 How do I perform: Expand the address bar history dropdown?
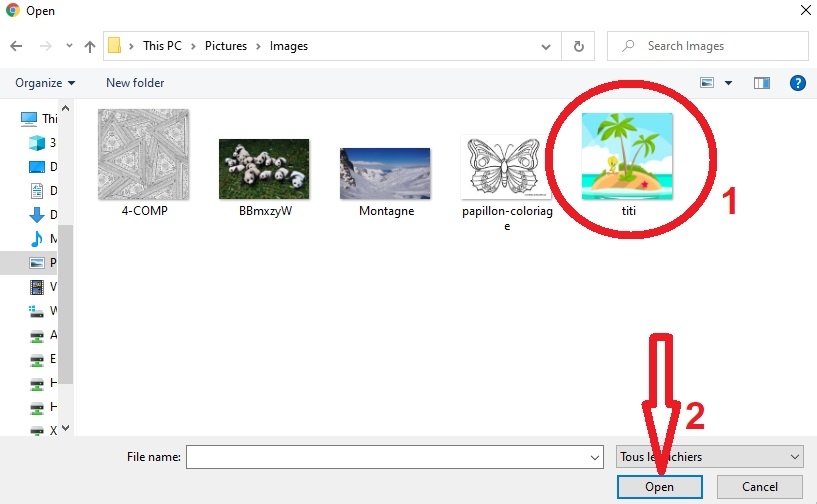click(x=546, y=46)
